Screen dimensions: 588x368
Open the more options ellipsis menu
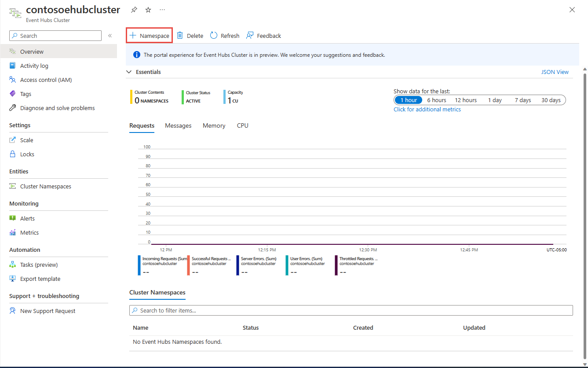tap(162, 9)
